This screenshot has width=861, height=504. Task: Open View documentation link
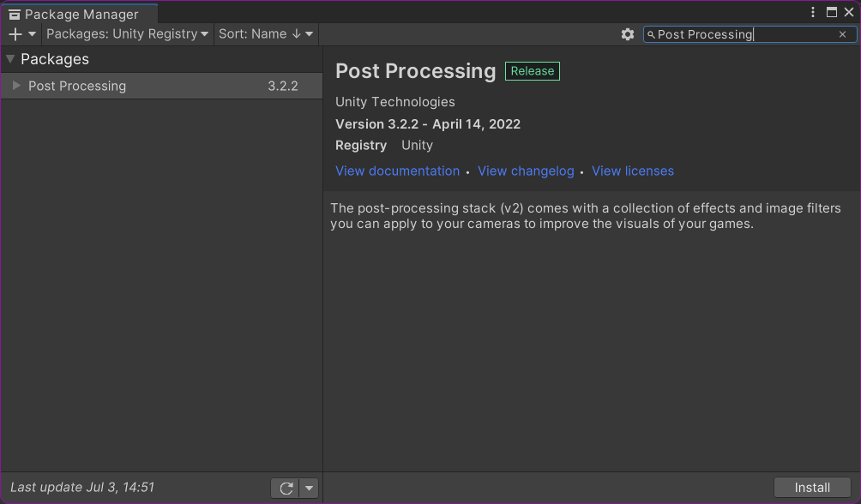pyautogui.click(x=397, y=171)
